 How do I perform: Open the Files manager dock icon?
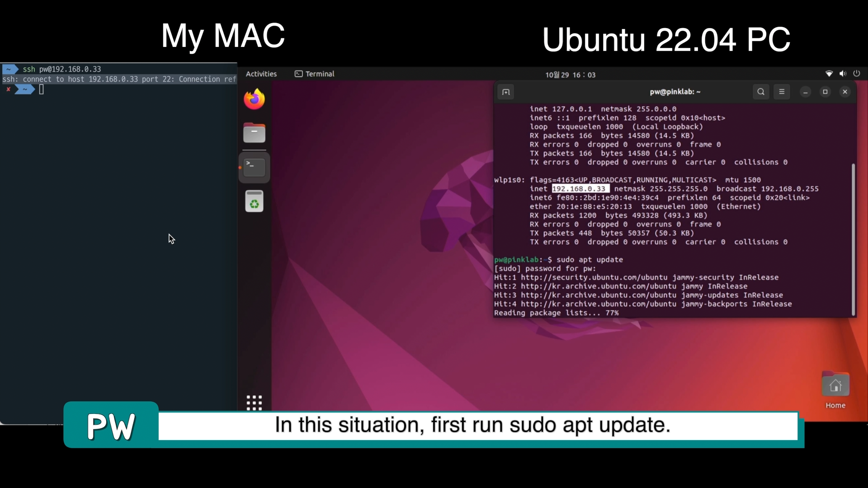(254, 133)
